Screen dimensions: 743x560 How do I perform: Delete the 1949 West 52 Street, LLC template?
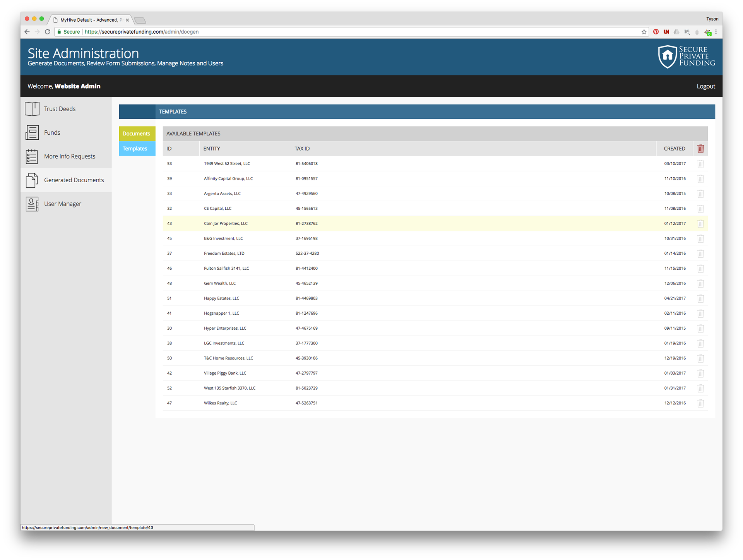pyautogui.click(x=700, y=164)
